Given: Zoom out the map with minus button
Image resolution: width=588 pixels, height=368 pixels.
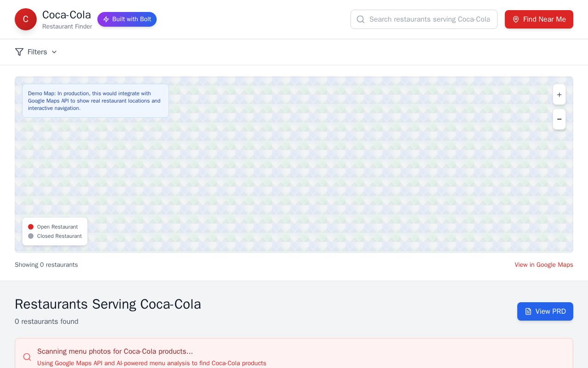Looking at the screenshot, I should pyautogui.click(x=559, y=119).
